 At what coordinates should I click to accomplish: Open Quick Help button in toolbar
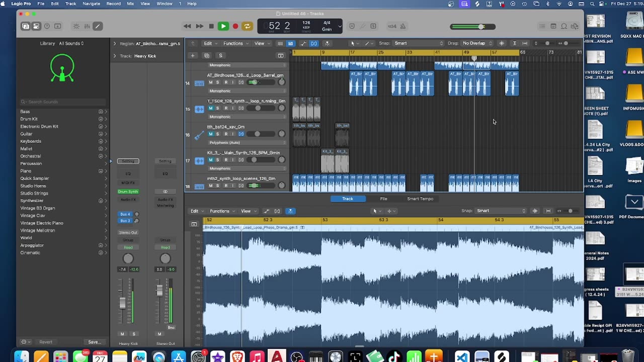click(47, 26)
